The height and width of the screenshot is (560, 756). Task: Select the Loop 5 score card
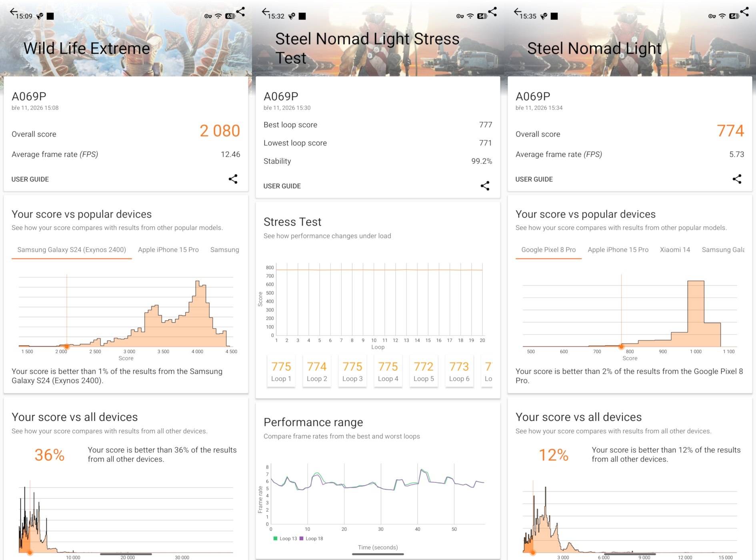point(424,372)
